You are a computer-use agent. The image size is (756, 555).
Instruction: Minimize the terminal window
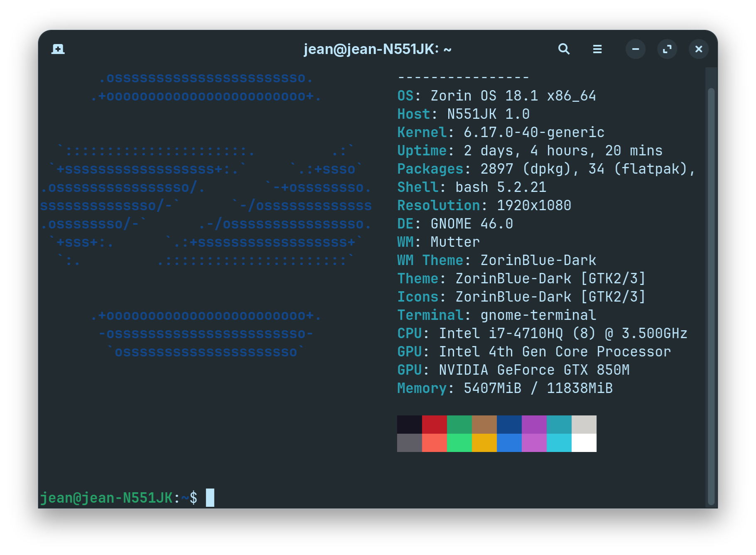[636, 49]
